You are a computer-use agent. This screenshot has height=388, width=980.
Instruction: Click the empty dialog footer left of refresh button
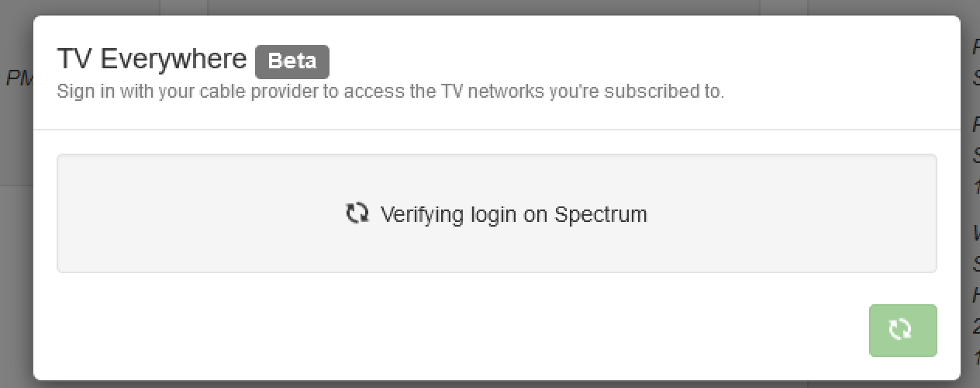(x=465, y=331)
